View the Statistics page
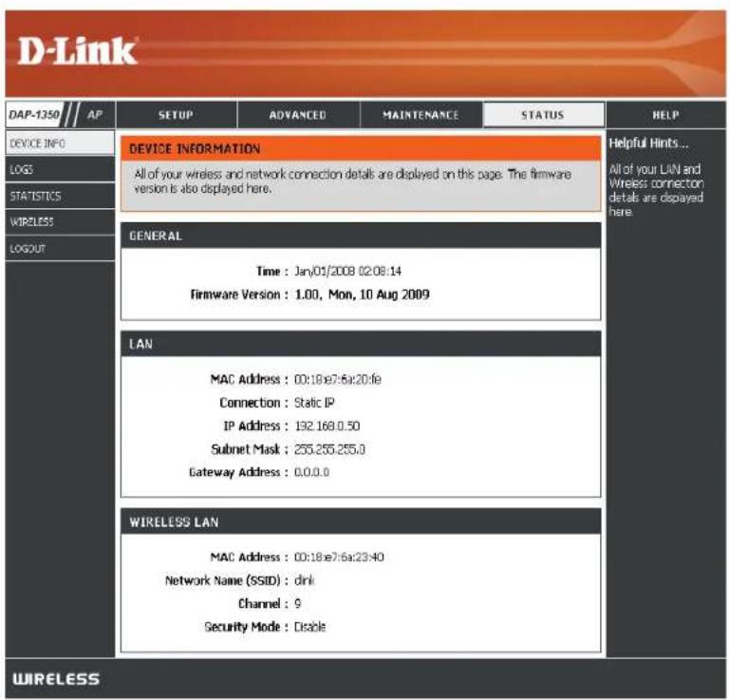The width and height of the screenshot is (729, 700). [x=60, y=196]
